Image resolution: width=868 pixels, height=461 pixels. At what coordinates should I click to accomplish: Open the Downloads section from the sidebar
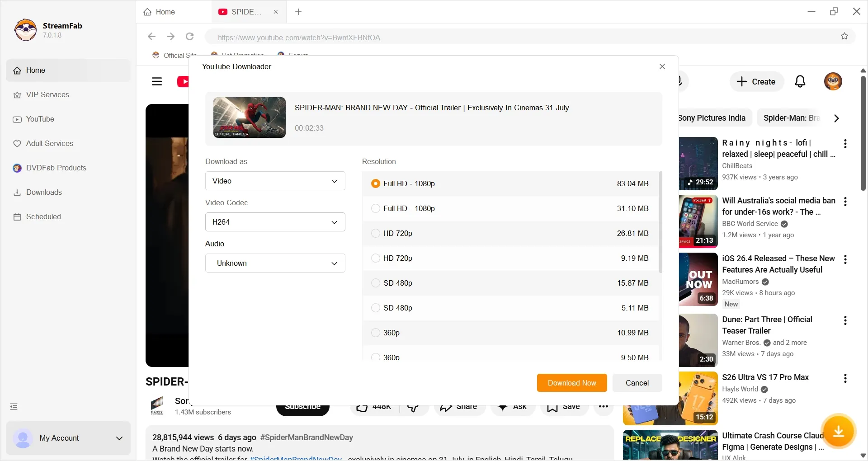(x=43, y=192)
